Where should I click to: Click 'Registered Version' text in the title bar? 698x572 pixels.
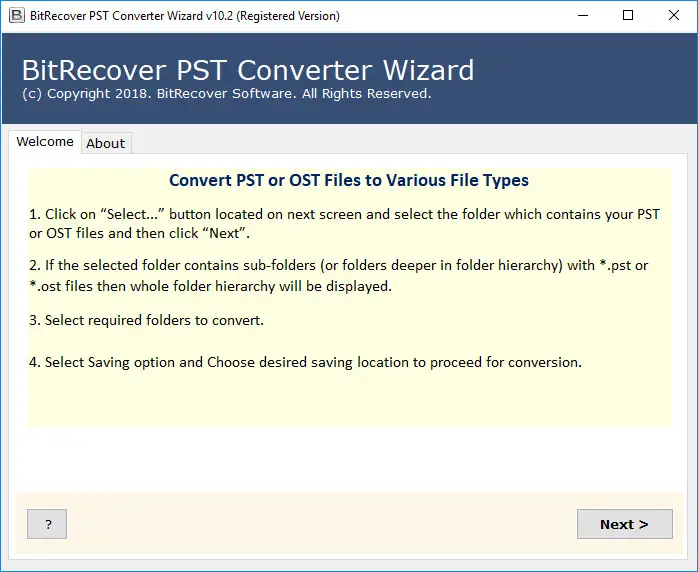pyautogui.click(x=288, y=16)
